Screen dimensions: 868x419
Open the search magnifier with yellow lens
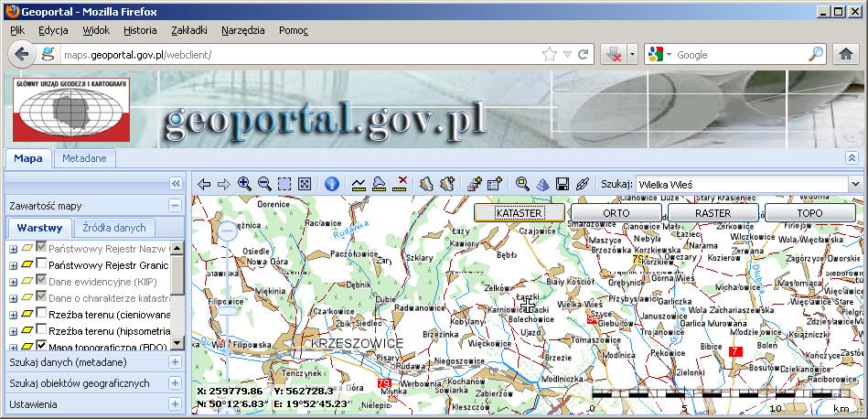click(522, 184)
